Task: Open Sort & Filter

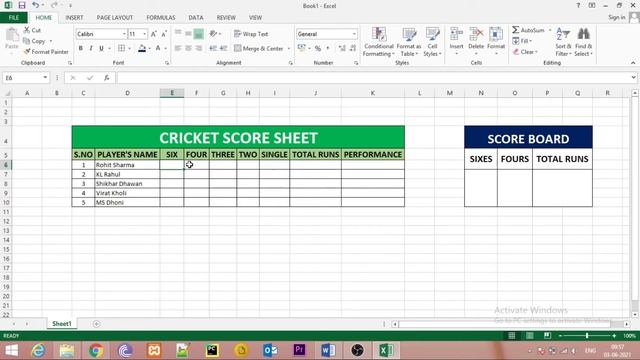Action: (x=563, y=42)
